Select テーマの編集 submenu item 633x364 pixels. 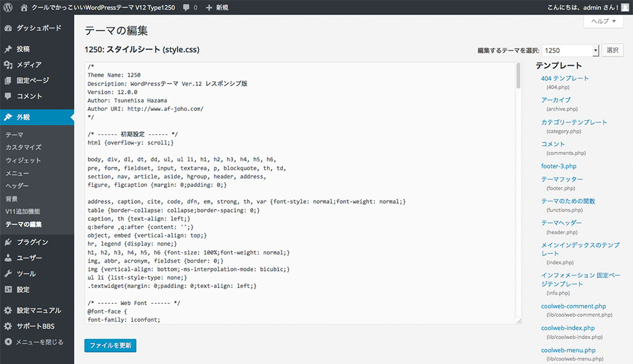tap(24, 224)
